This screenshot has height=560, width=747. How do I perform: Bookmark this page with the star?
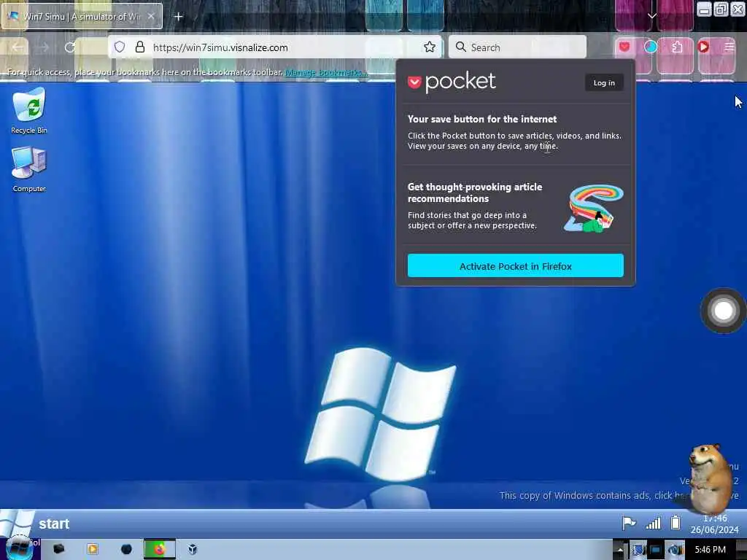point(429,47)
